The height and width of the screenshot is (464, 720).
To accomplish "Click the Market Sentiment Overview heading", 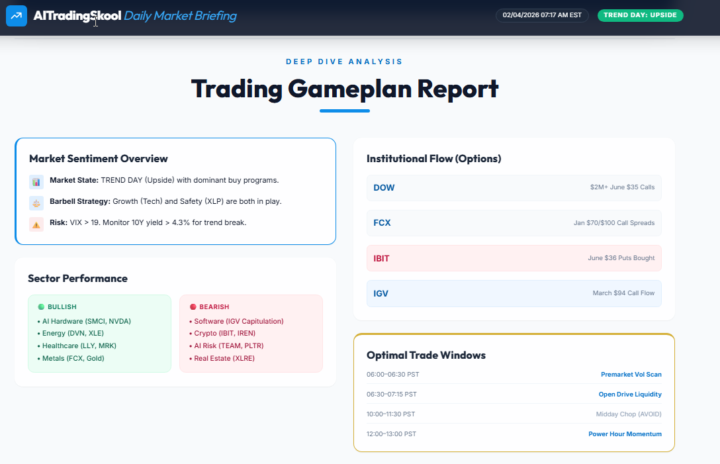I will tap(98, 159).
